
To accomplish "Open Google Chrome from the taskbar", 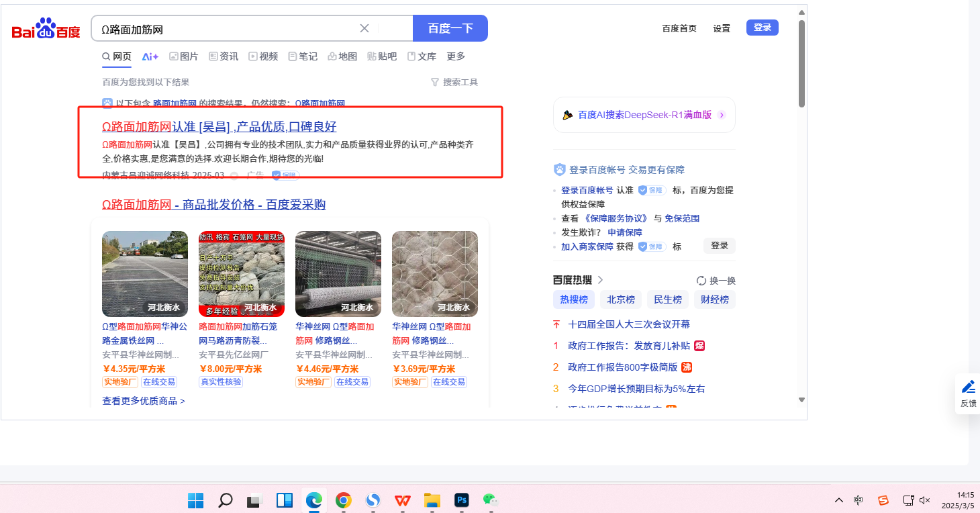I will coord(344,500).
